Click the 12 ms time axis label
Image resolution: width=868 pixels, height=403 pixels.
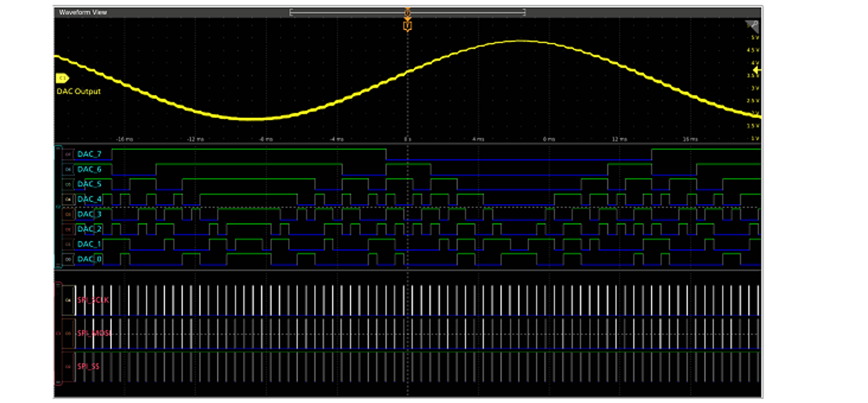[620, 139]
